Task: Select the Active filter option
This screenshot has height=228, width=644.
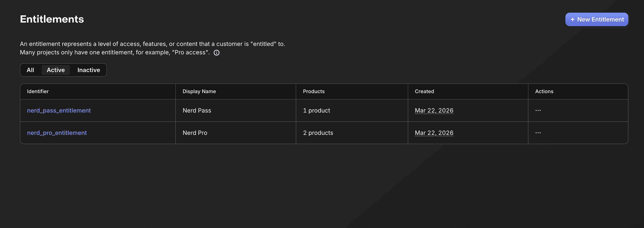Action: coord(56,70)
